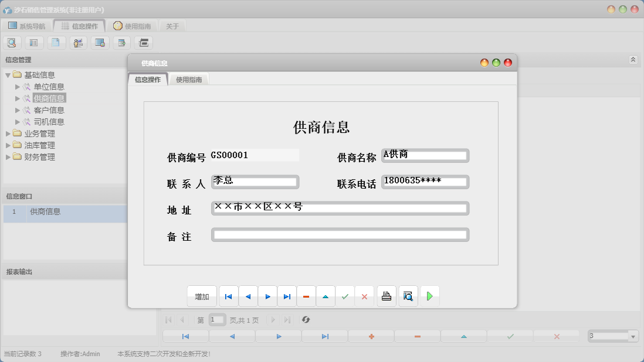
Task: Click the personnel chart toolbar icon
Action: (x=78, y=42)
